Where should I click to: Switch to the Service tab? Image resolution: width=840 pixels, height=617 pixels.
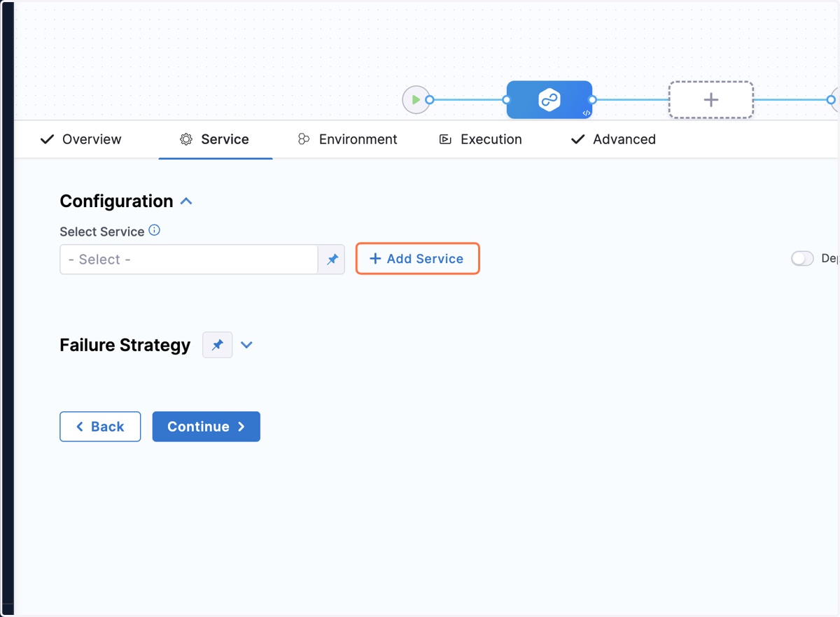(215, 139)
